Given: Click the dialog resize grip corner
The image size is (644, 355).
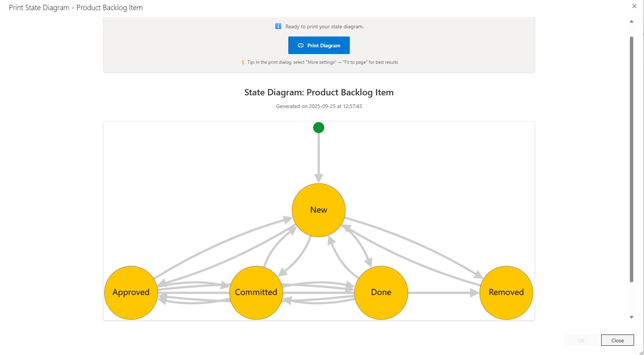Looking at the screenshot, I should coord(641,352).
